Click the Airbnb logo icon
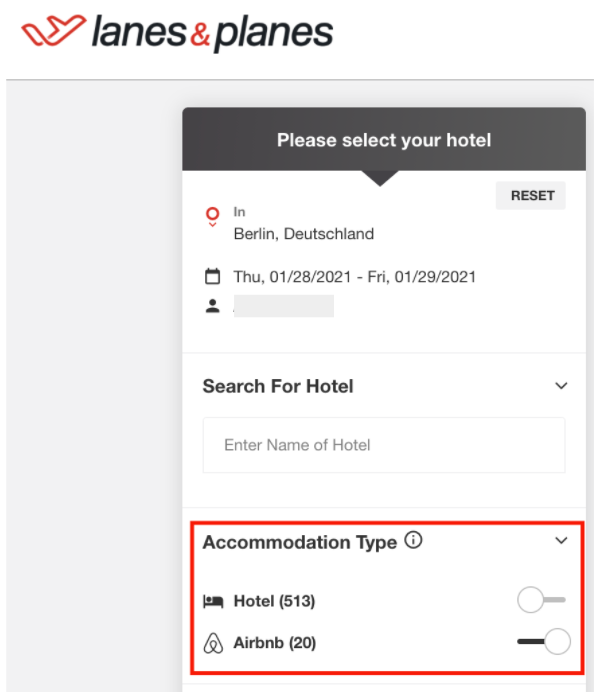 pyautogui.click(x=213, y=643)
